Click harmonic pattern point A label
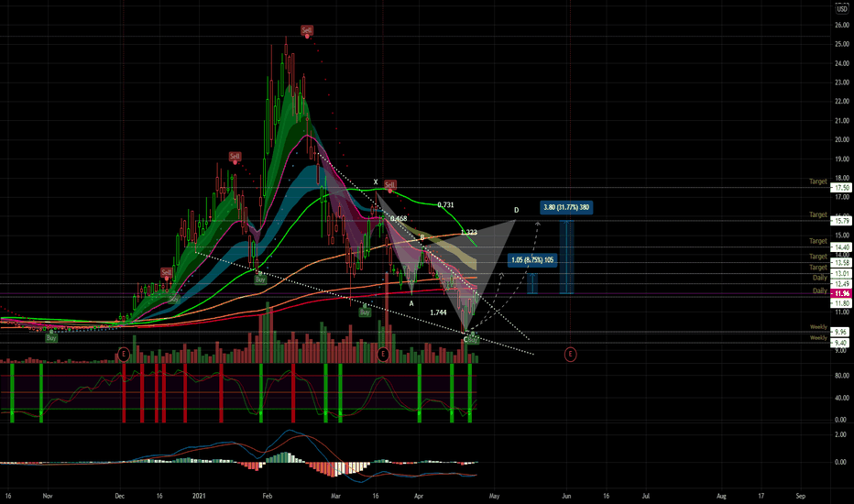 411,304
